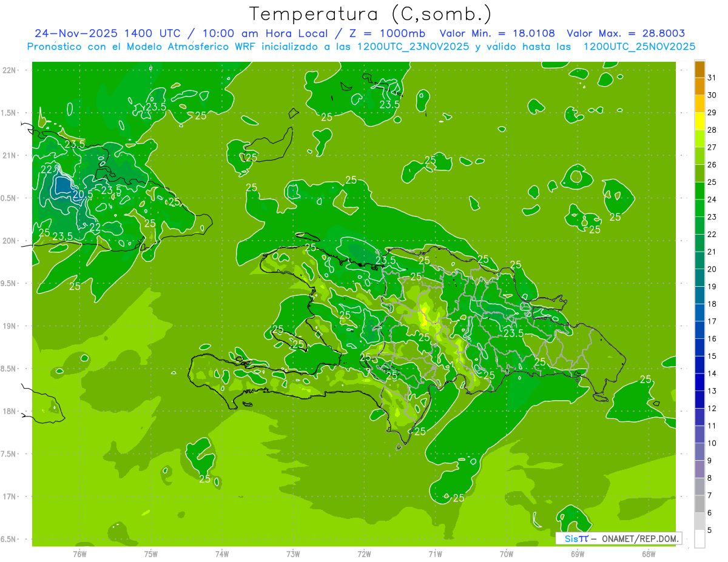The image size is (728, 562).
Task: Click the "72W" longitude axis label
Action: click(x=364, y=554)
